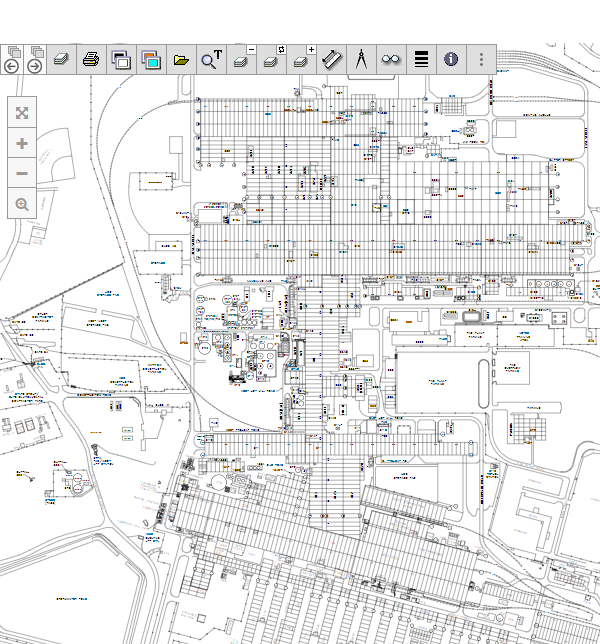Click the sheet icon with refresh badge
The height and width of the screenshot is (644, 600).
[x=271, y=59]
